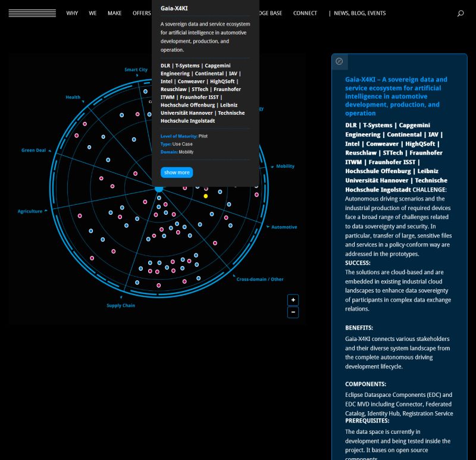
Task: Open the CONNECT menu item
Action: pos(305,13)
